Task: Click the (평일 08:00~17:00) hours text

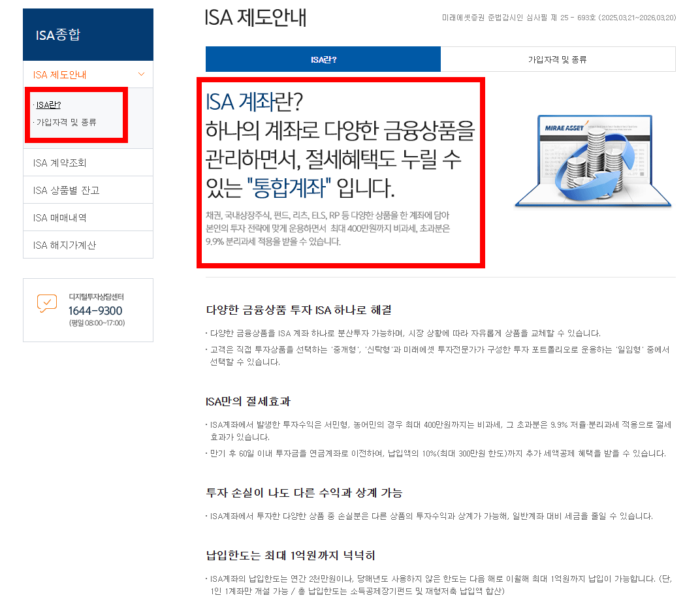Action: point(97,323)
